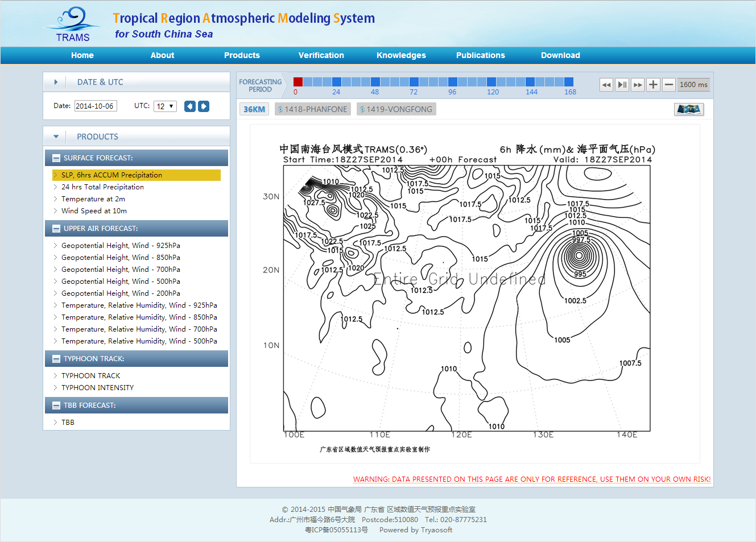Click the world map icon button

(x=688, y=109)
